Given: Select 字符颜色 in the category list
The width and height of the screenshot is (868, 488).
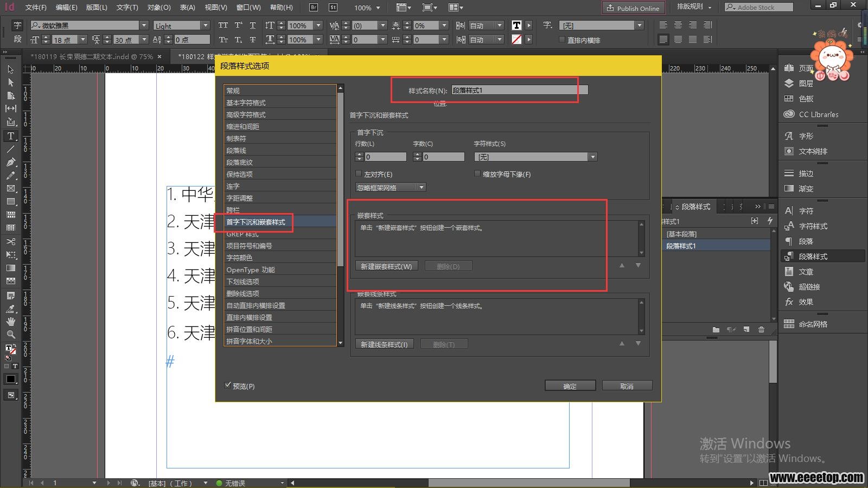Looking at the screenshot, I should pos(280,258).
